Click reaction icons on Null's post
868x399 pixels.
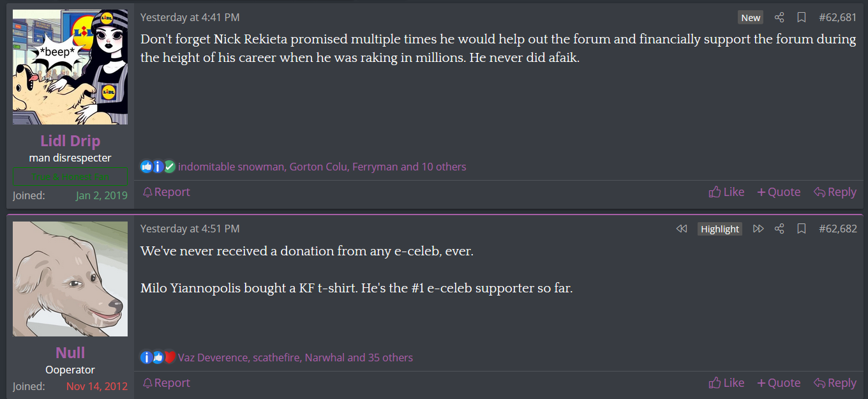[158, 358]
